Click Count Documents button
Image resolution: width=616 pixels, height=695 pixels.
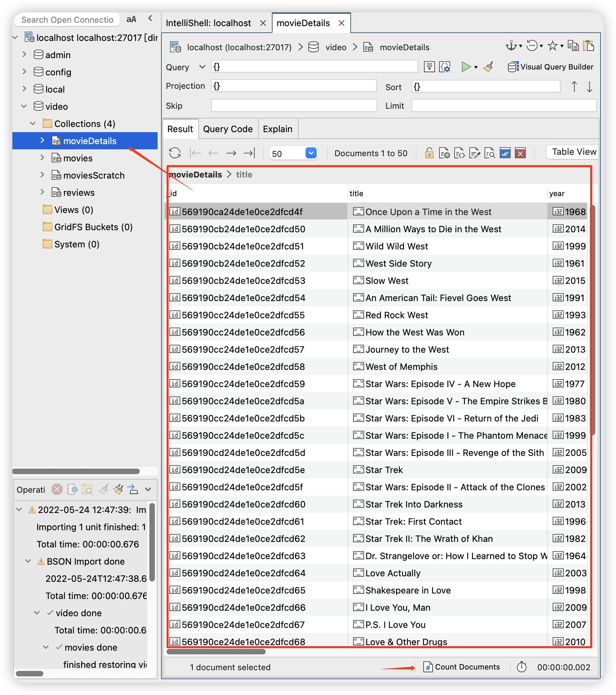[x=462, y=667]
